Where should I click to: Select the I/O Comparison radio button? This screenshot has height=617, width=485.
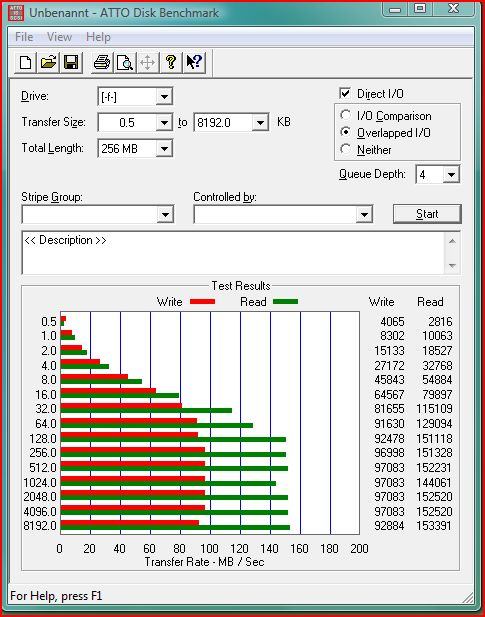[x=345, y=115]
